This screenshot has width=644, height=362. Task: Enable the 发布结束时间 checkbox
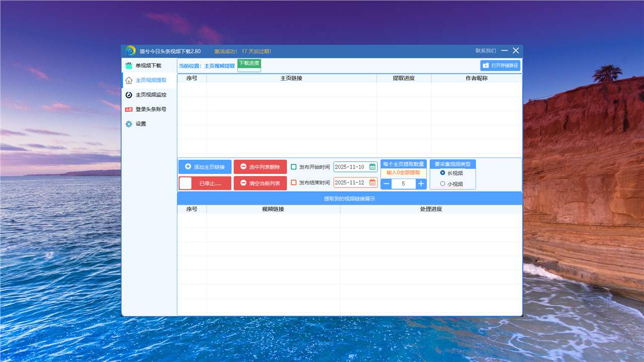(x=294, y=183)
